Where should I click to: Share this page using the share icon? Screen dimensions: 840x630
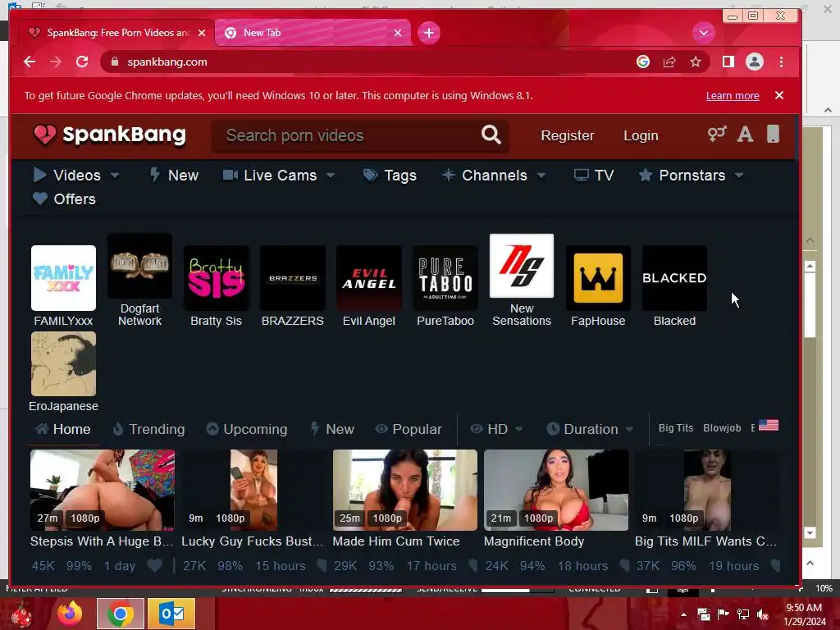pos(669,62)
